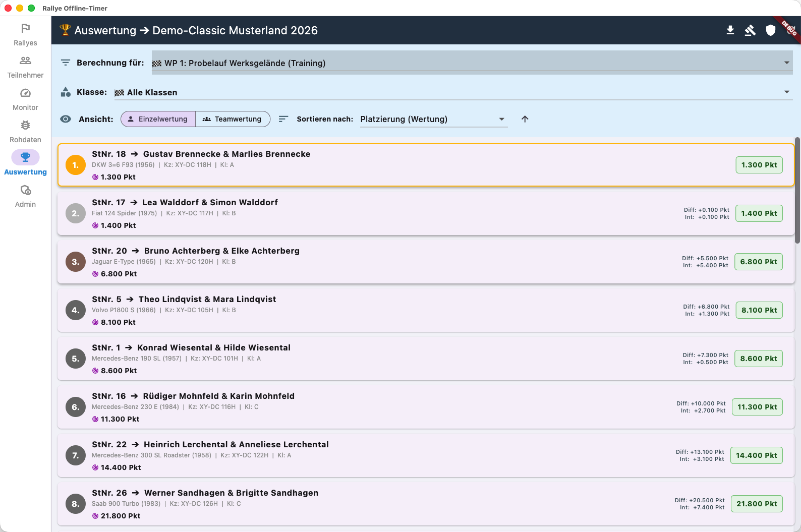Go to Teilnehmer in the sidebar
801x532 pixels.
25,67
